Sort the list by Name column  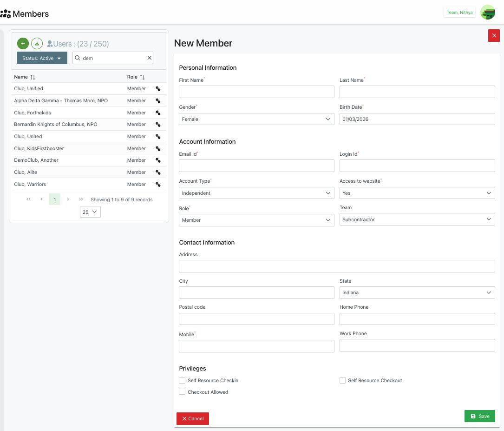[33, 77]
